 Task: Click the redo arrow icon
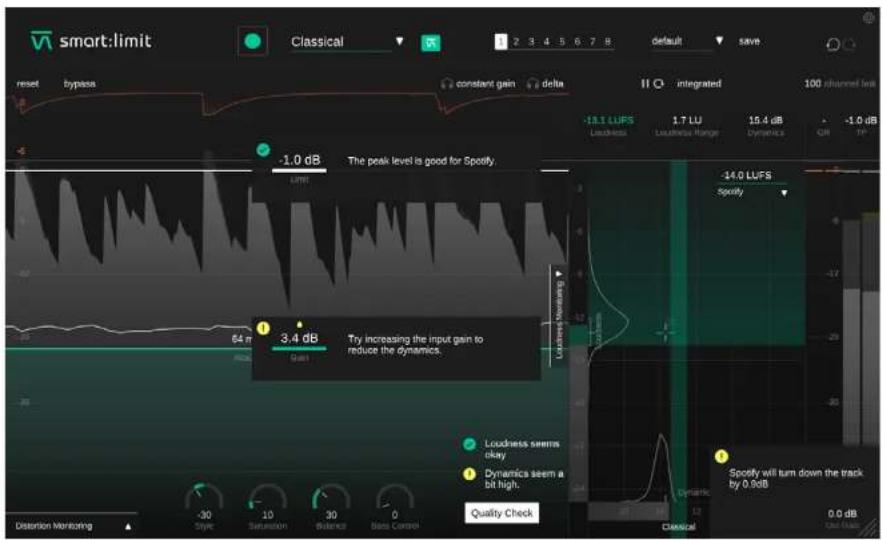click(x=849, y=44)
